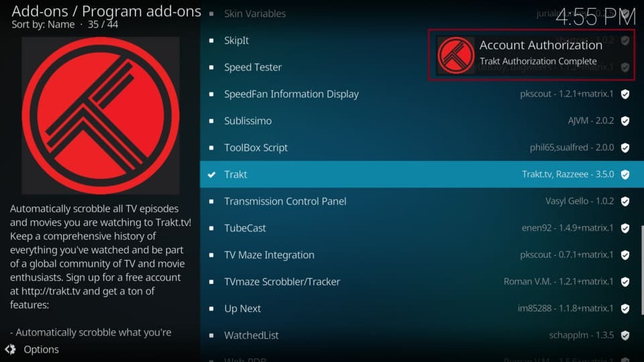Select the Up Next add-on
The image size is (644, 362).
pos(422,308)
